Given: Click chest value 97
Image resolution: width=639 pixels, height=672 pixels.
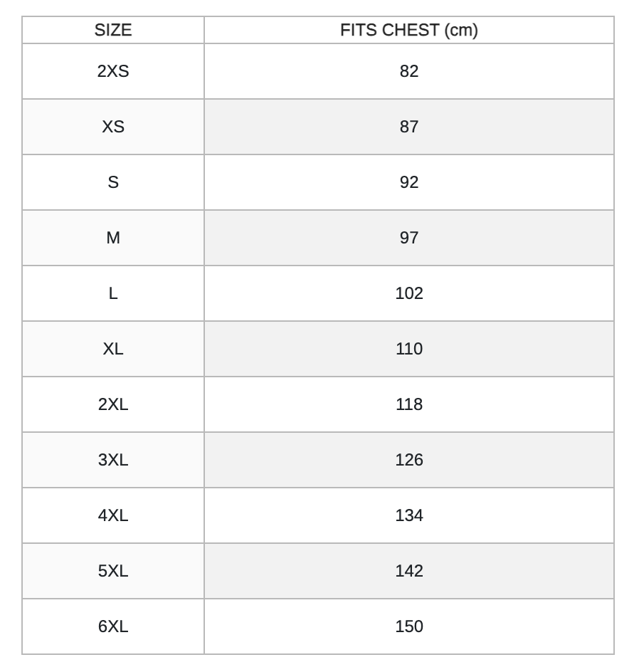Looking at the screenshot, I should click(x=409, y=238).
